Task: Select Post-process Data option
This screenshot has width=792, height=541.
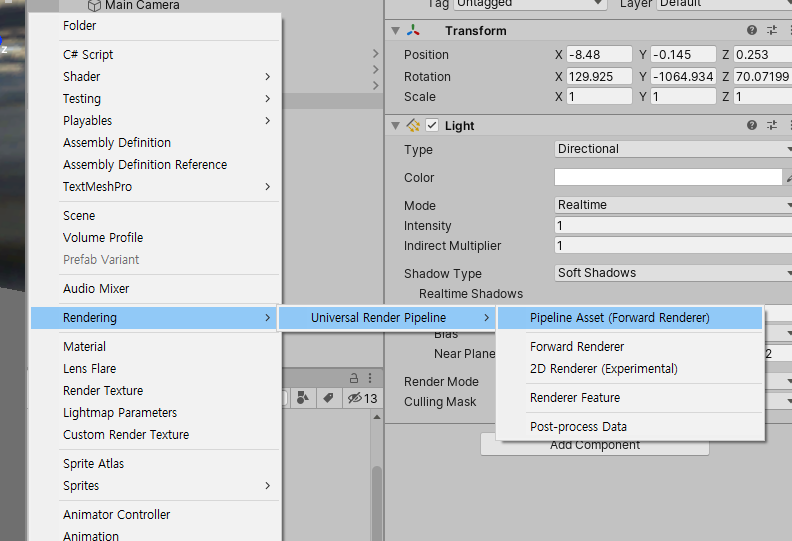Action: tap(630, 427)
